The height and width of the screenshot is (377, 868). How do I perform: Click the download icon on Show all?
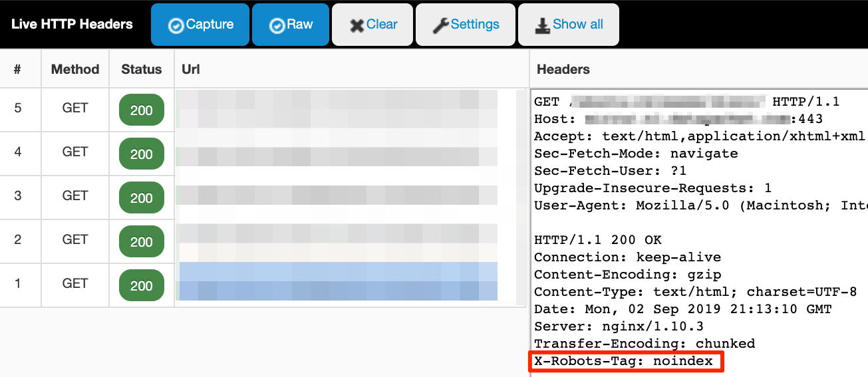point(542,25)
